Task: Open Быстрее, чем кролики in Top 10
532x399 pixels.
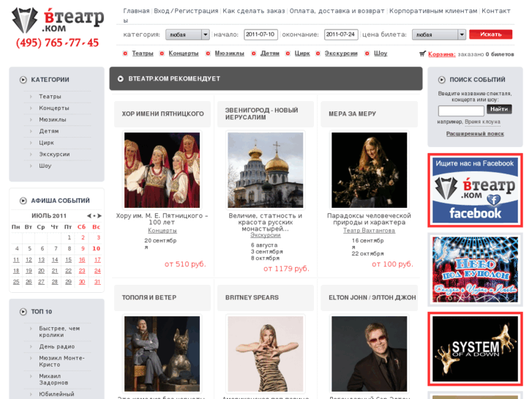Action: 59,332
